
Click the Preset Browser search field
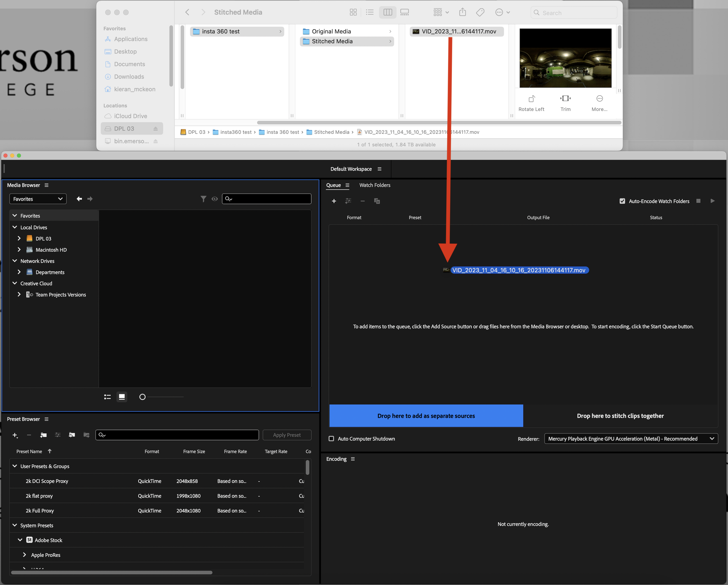tap(177, 435)
